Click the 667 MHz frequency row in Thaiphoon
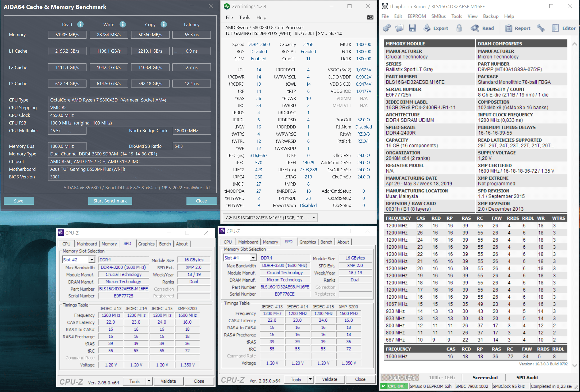This screenshot has height=392, width=580. (x=475, y=340)
